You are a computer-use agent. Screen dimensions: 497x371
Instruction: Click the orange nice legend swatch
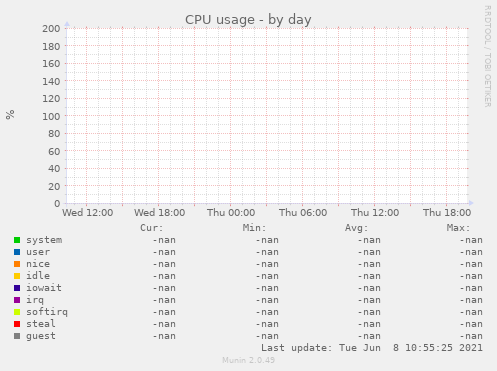point(17,264)
